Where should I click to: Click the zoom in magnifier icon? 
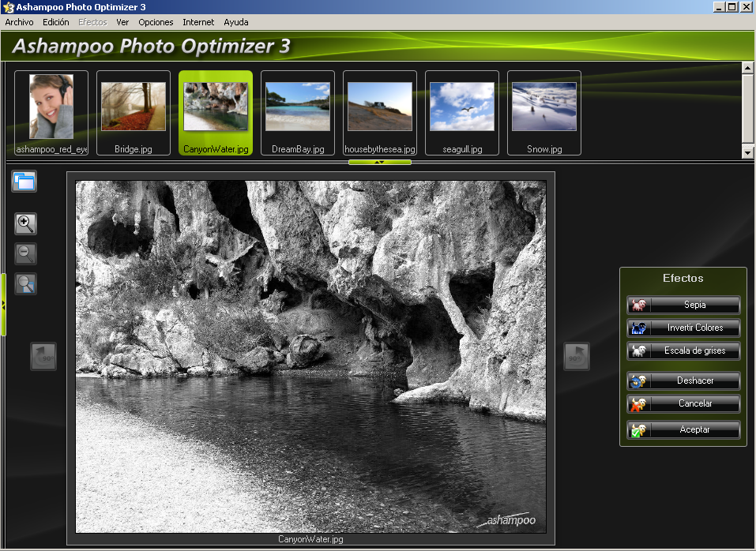coord(25,224)
